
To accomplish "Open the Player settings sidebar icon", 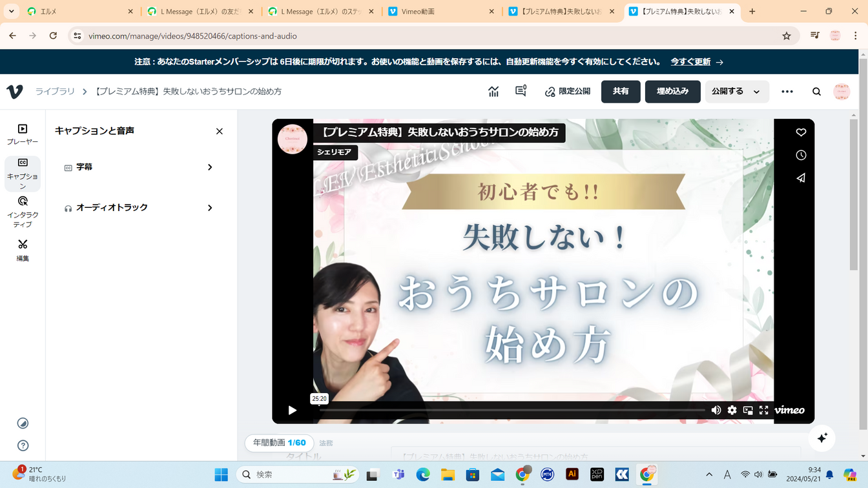I will [23, 134].
